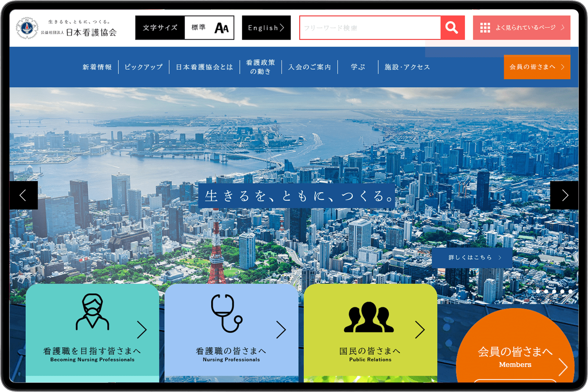Click the group of people icon
Image resolution: width=588 pixels, height=392 pixels.
coord(368,317)
